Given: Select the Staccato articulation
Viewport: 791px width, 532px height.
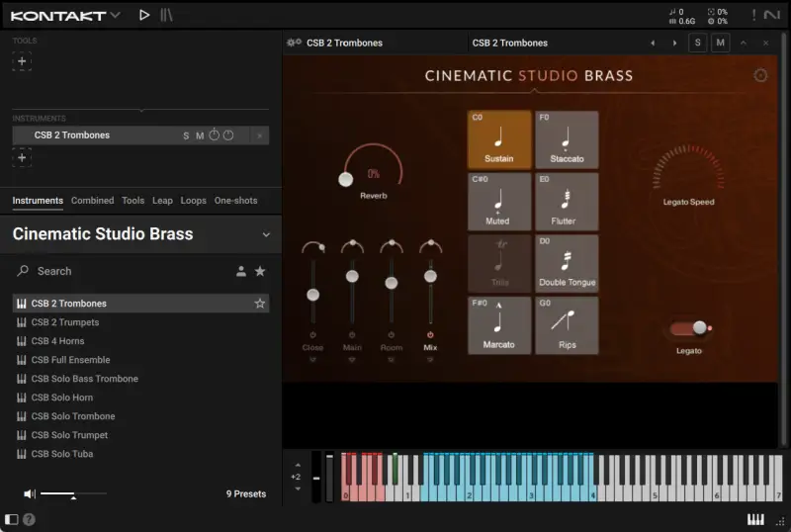Looking at the screenshot, I should point(567,139).
